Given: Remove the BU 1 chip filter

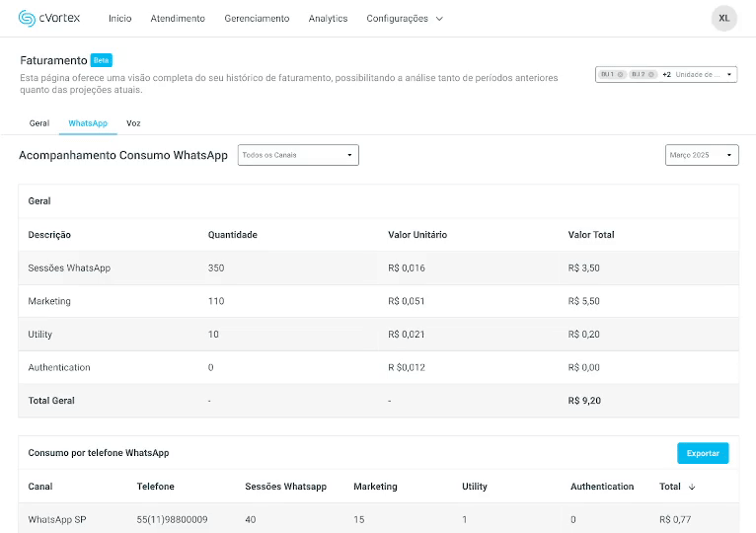Looking at the screenshot, I should coord(621,74).
